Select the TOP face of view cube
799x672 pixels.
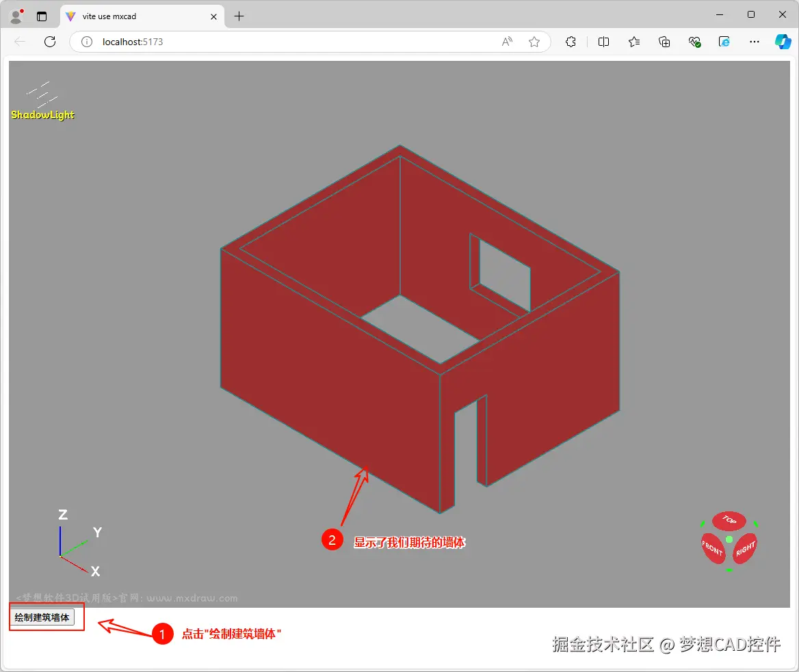729,520
